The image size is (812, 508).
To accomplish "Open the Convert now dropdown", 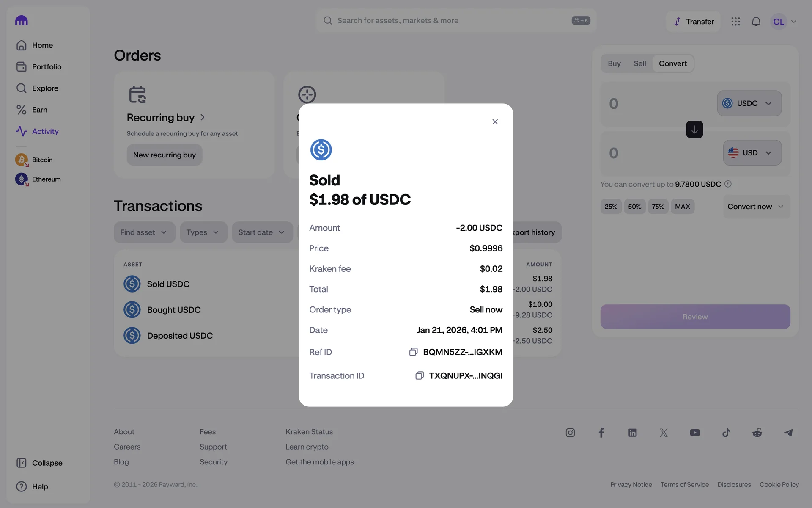I will 756,207.
